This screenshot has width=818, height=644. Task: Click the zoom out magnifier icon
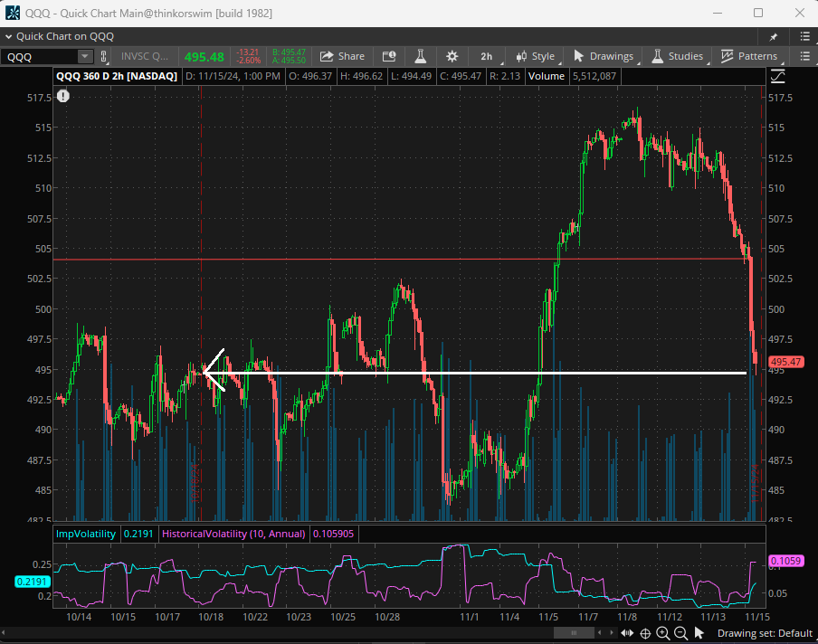680,633
